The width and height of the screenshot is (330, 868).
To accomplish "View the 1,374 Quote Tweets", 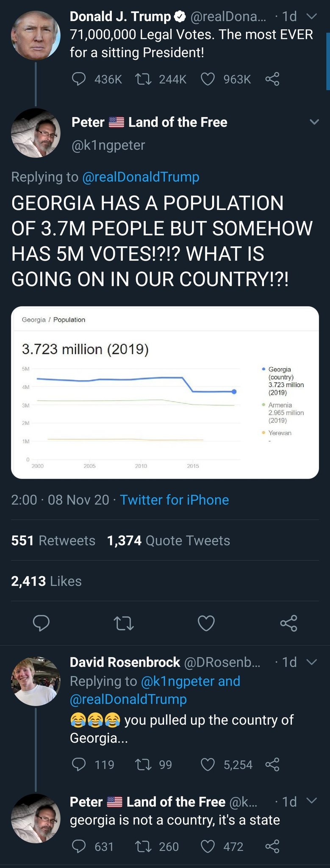I will [x=169, y=540].
